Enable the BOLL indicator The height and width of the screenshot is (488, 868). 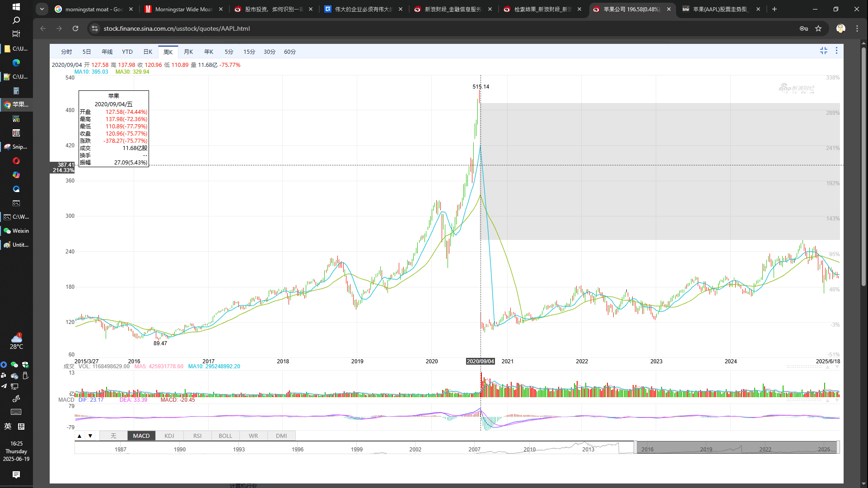225,436
